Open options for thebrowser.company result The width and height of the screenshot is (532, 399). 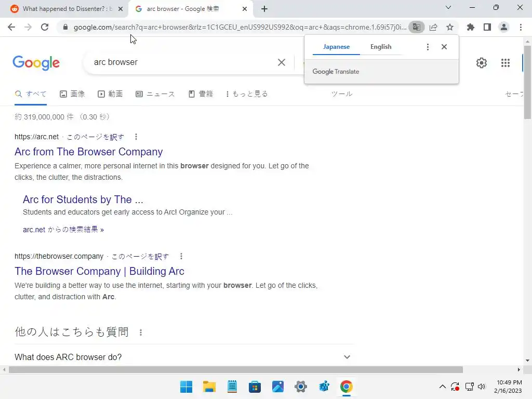tap(181, 256)
